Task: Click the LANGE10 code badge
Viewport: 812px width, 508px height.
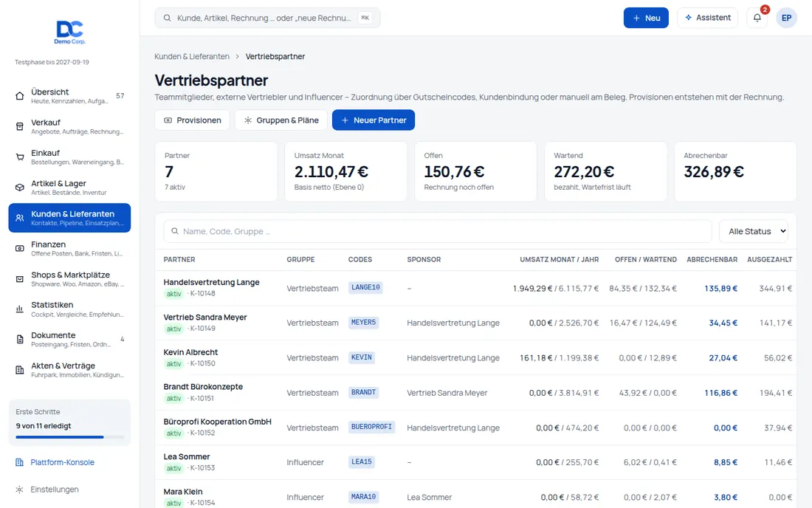Action: [365, 287]
